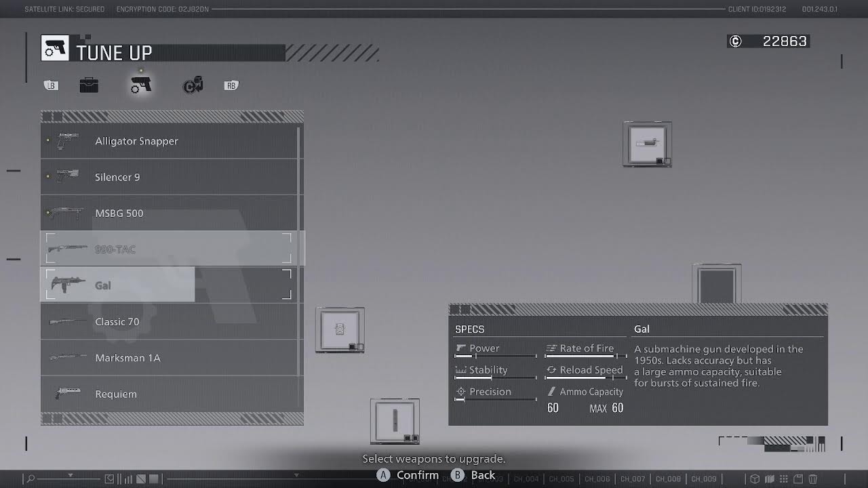This screenshot has height=488, width=868.
Task: Click the Power level bar
Action: [496, 356]
